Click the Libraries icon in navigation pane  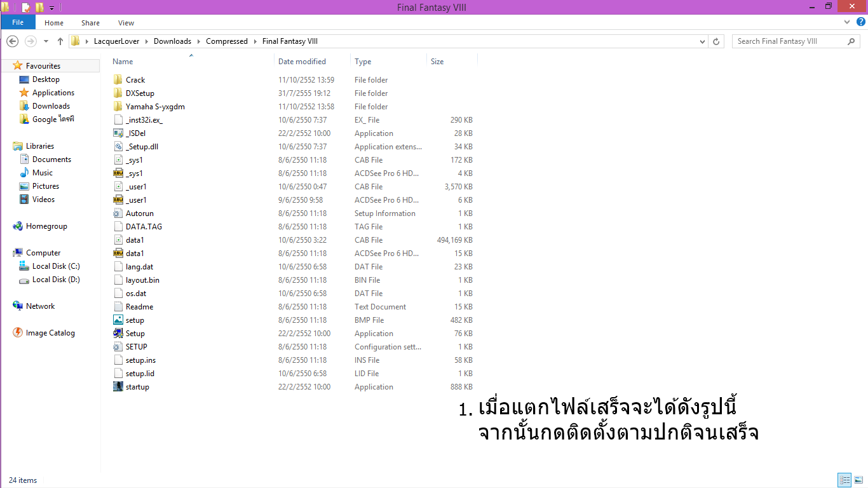[18, 146]
